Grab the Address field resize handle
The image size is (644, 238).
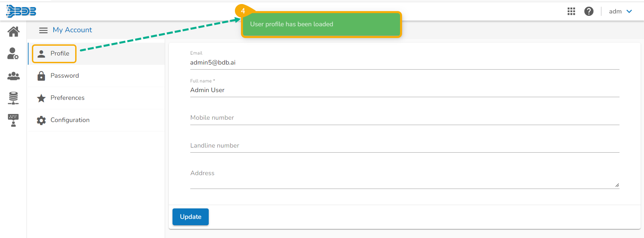pyautogui.click(x=617, y=185)
